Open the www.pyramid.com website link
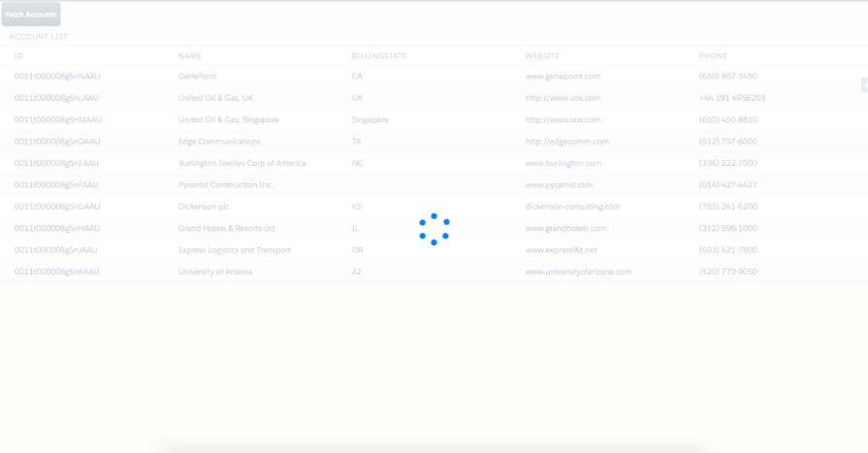The width and height of the screenshot is (868, 453). click(559, 184)
